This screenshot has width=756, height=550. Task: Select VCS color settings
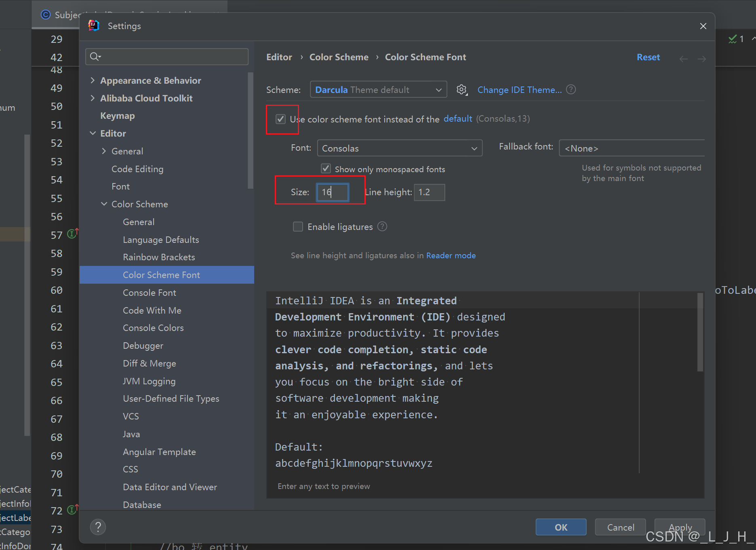pyautogui.click(x=131, y=416)
